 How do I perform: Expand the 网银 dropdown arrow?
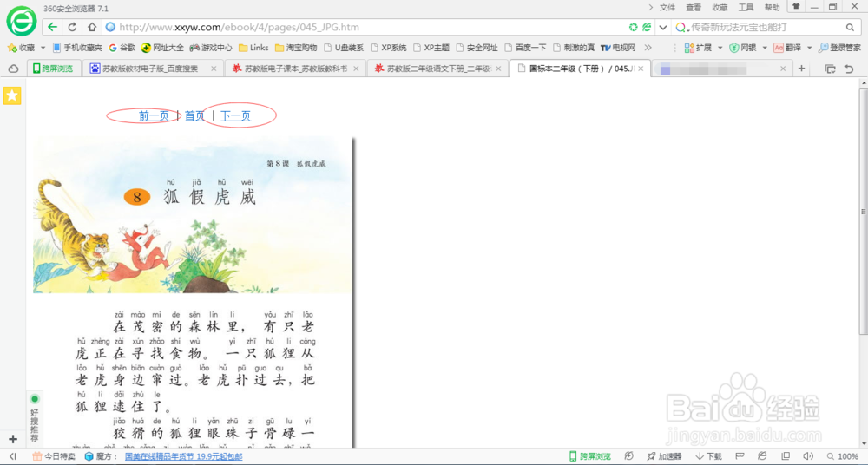(x=765, y=49)
